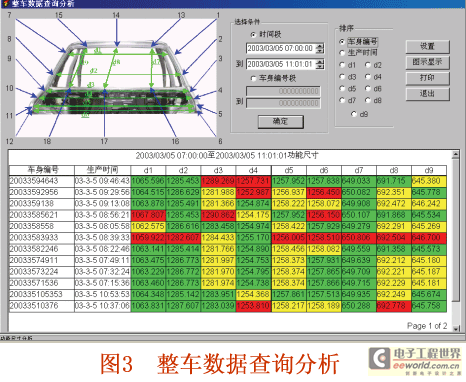Viewport: 466px width, 382px height.
Task: Click the 确定 button
Action: point(281,121)
